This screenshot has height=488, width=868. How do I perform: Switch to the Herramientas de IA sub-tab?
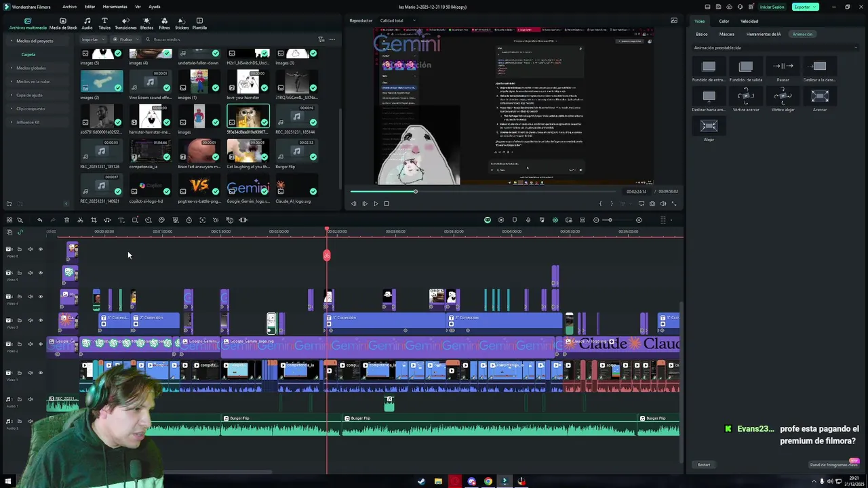tap(764, 34)
